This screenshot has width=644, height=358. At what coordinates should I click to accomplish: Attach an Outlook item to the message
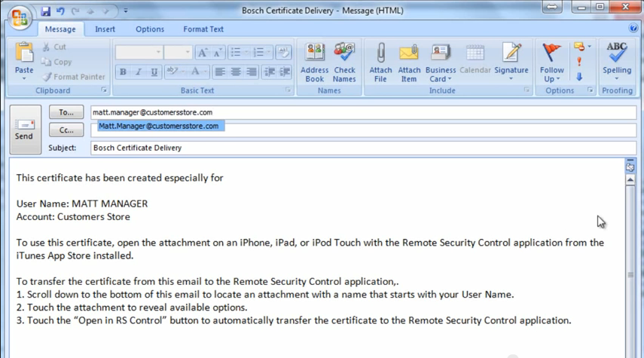pyautogui.click(x=409, y=62)
